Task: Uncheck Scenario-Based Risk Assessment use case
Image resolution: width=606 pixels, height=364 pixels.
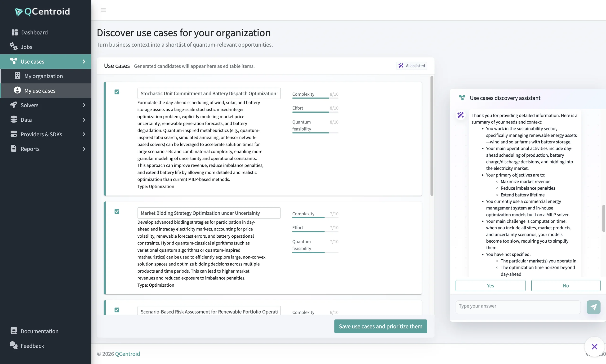Action: 117,310
